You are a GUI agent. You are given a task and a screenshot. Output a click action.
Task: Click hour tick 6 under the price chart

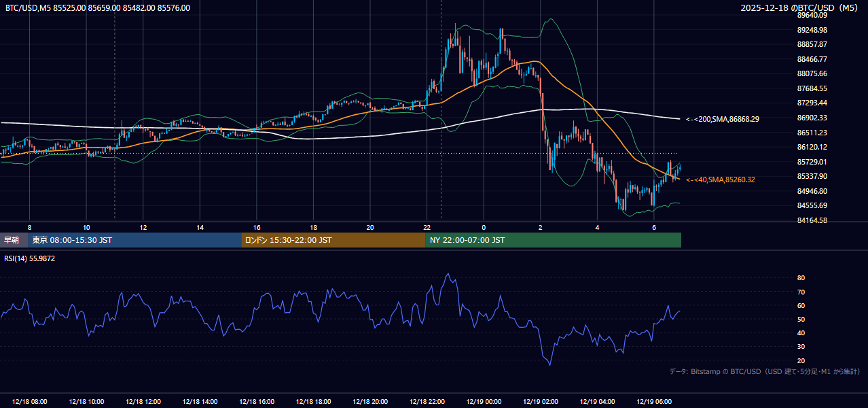(x=653, y=227)
